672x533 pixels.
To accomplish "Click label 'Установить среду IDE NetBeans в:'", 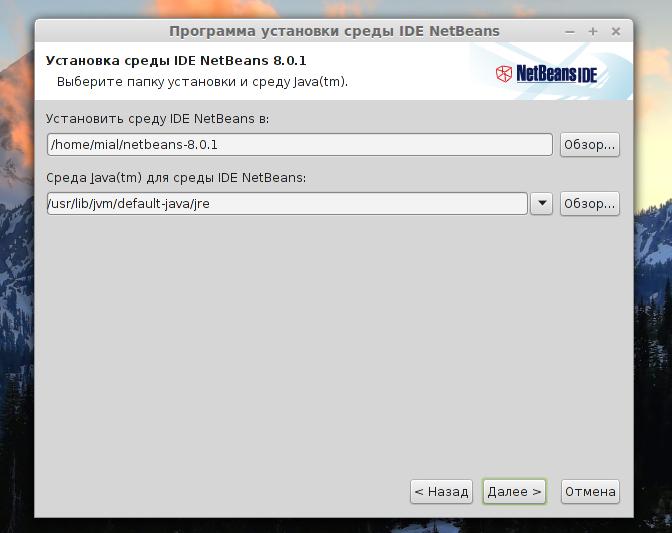I will point(157,119).
